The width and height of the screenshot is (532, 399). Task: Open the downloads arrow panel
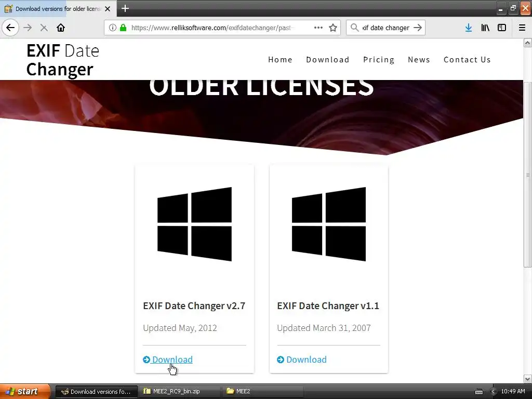pos(469,28)
